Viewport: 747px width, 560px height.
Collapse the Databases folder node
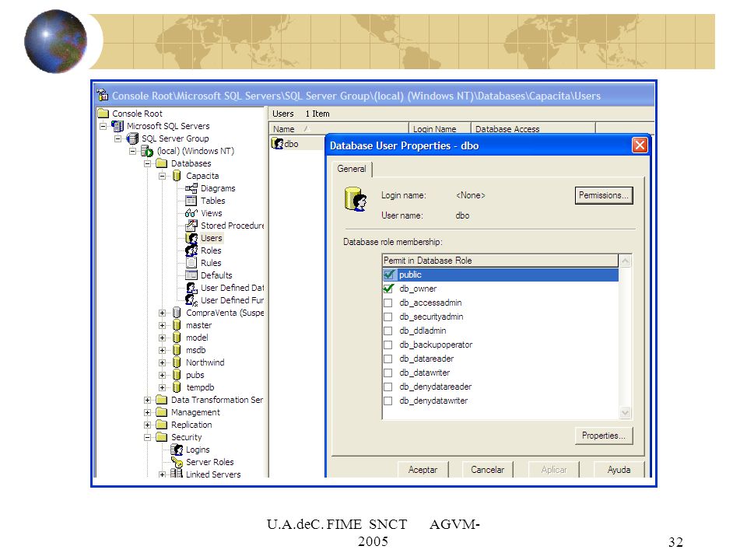147,163
